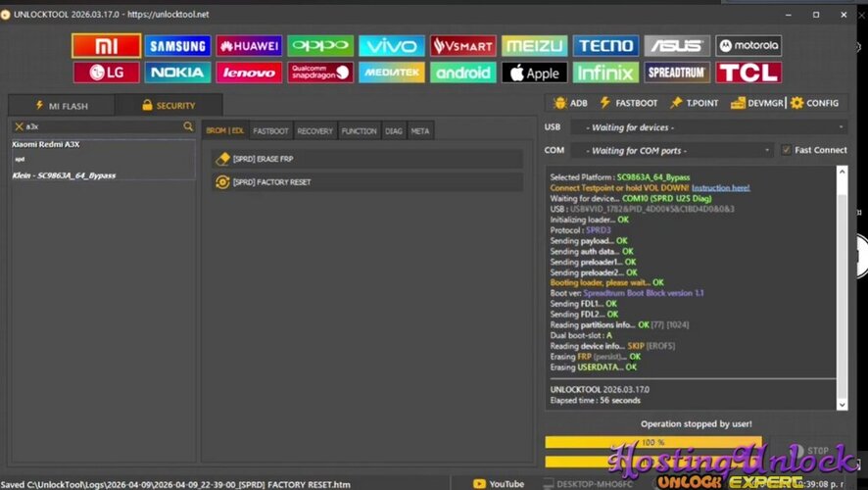Start the [SPRD] FACTORY RESET operation
The height and width of the screenshot is (490, 868).
point(366,181)
